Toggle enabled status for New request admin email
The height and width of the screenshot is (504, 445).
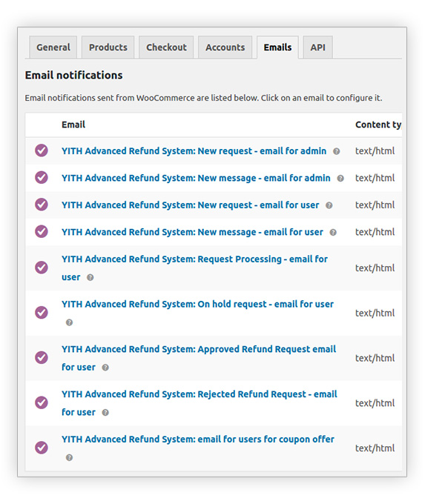click(x=42, y=150)
